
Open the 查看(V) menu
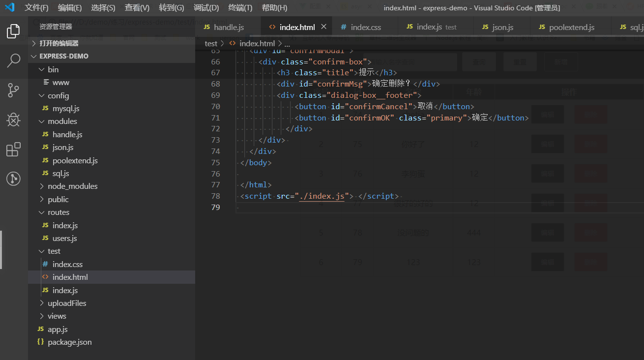point(137,8)
